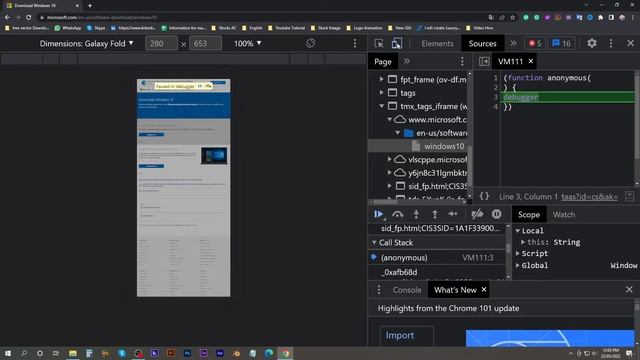Show more navigator tabs chevron

407,61
